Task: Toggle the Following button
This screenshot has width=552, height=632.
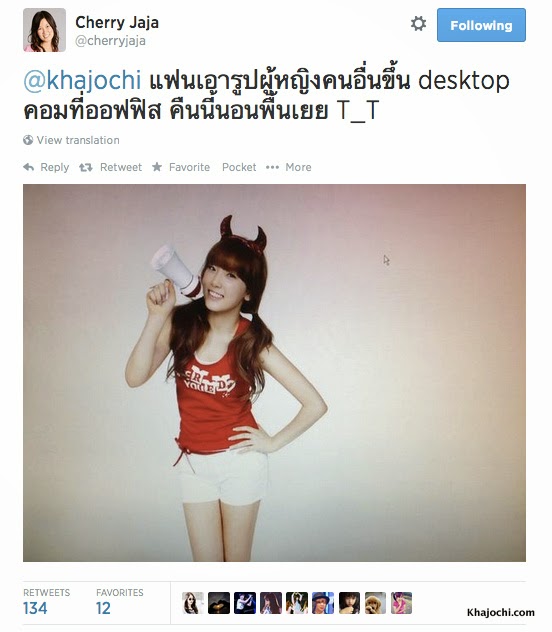Action: coord(481,25)
